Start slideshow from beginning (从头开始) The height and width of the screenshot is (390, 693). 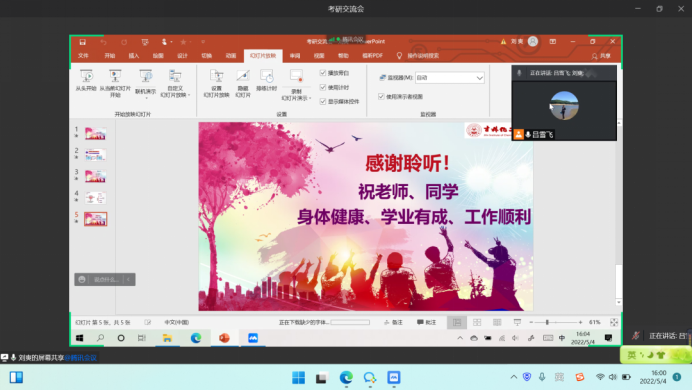coord(86,80)
